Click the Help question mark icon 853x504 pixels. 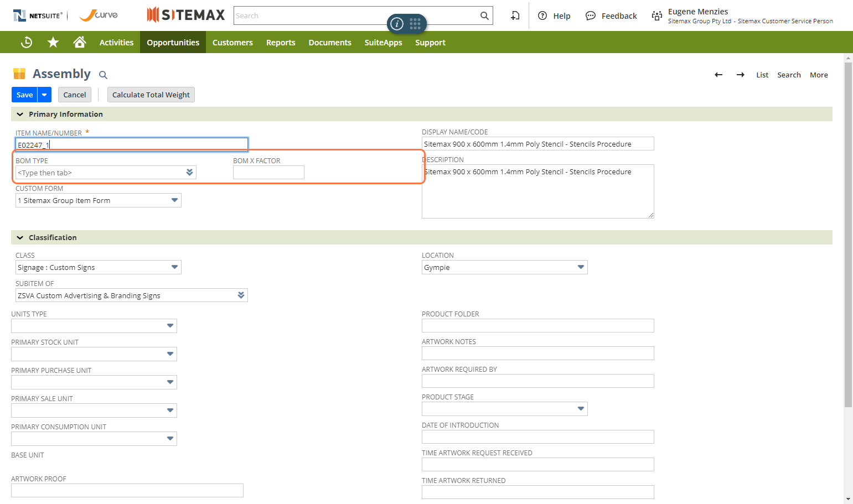542,15
